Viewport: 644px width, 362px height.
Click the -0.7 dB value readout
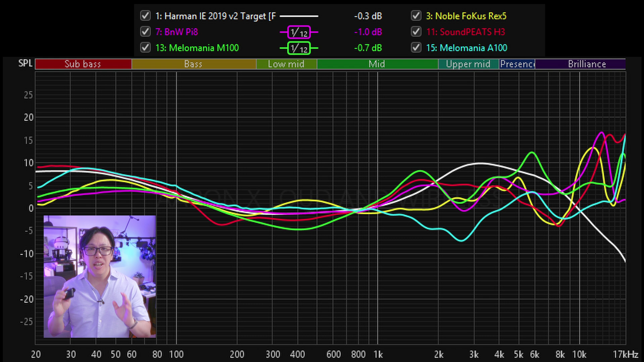tap(368, 48)
